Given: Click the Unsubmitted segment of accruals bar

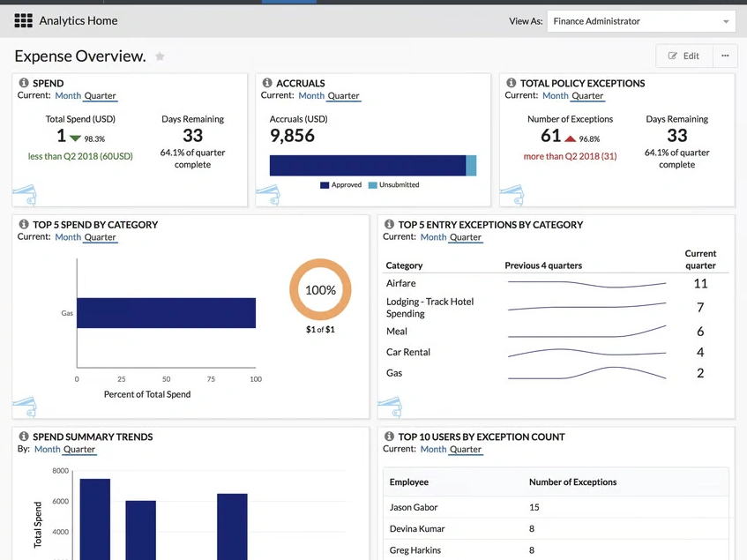Looking at the screenshot, I should [471, 166].
